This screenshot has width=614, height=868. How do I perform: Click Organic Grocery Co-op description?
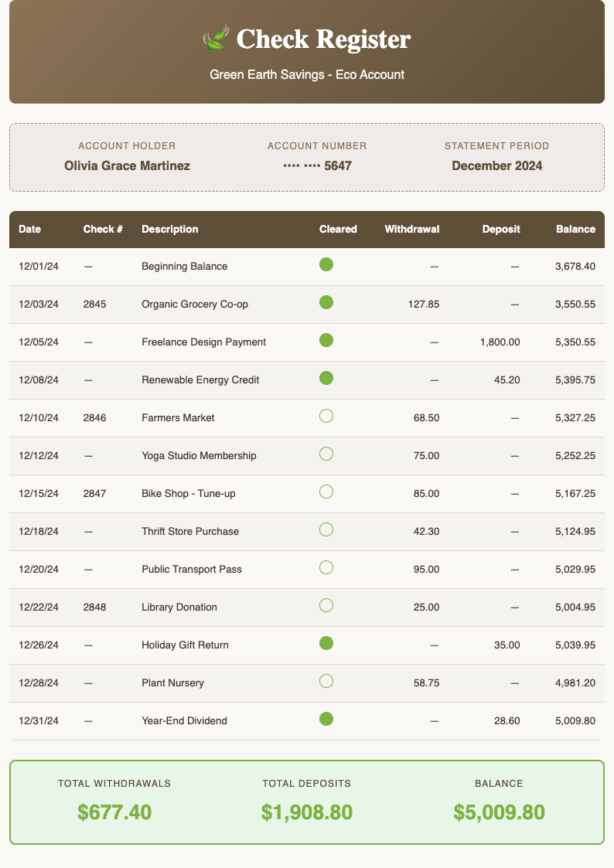(x=195, y=304)
